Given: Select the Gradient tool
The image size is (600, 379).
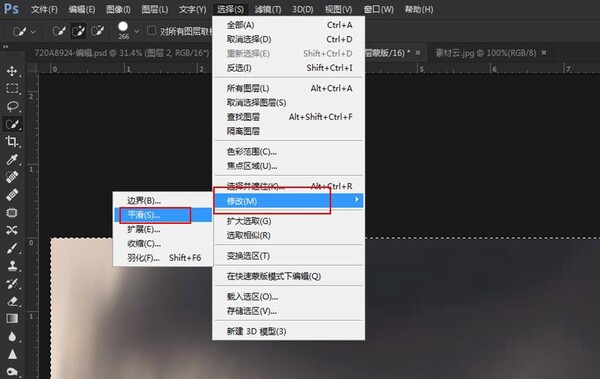Looking at the screenshot, I should 12,319.
